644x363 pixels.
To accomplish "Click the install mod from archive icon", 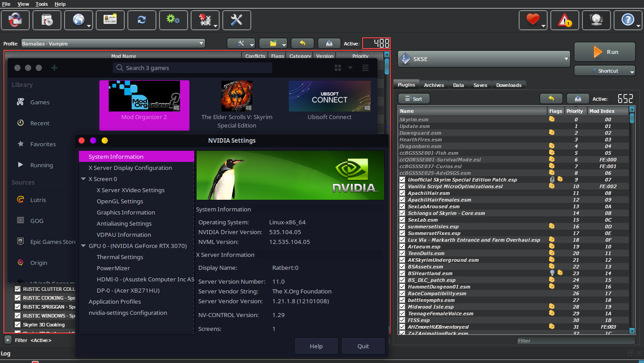I will [x=47, y=20].
